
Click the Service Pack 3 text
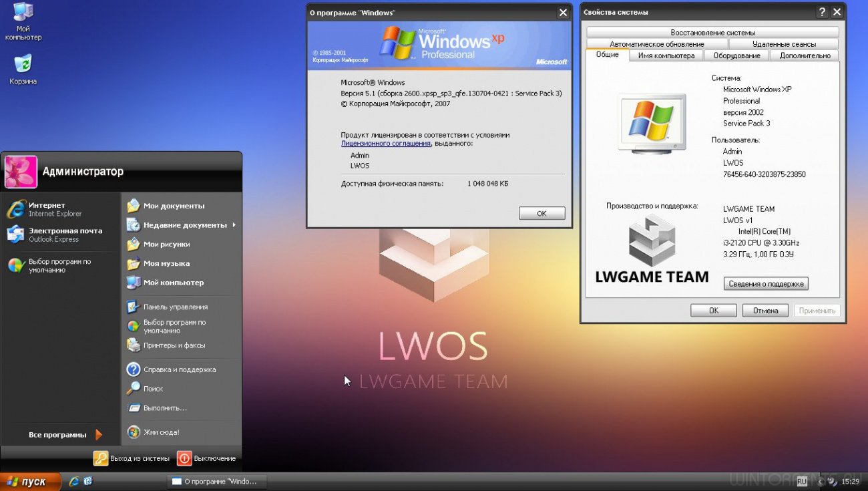pyautogui.click(x=746, y=124)
